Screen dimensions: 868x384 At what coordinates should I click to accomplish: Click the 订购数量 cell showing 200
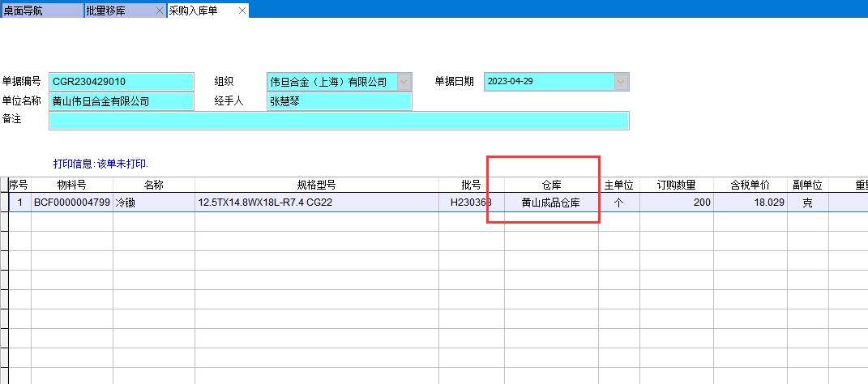click(x=676, y=203)
